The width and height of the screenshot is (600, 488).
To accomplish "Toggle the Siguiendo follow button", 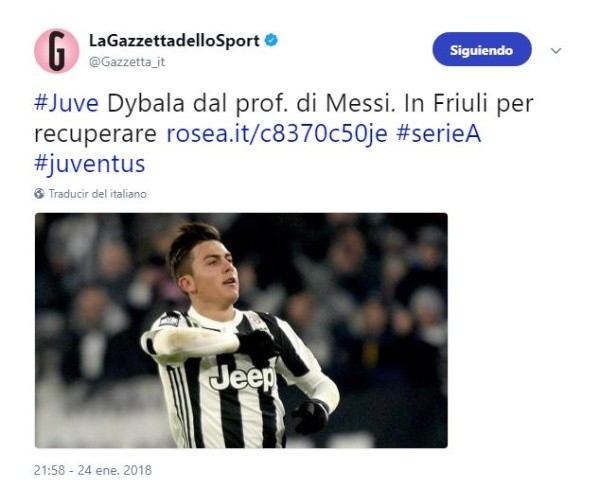I will [x=482, y=49].
